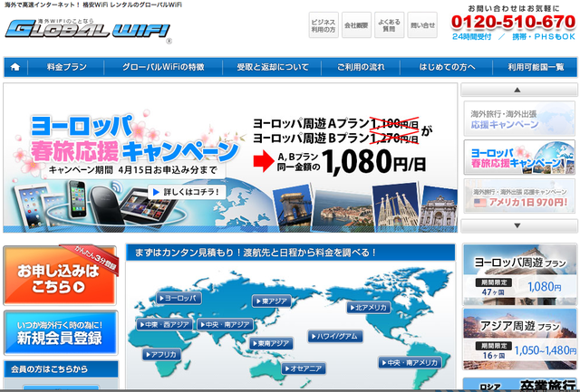
Task: Open ご利用の流れ navigation item
Action: 361,67
